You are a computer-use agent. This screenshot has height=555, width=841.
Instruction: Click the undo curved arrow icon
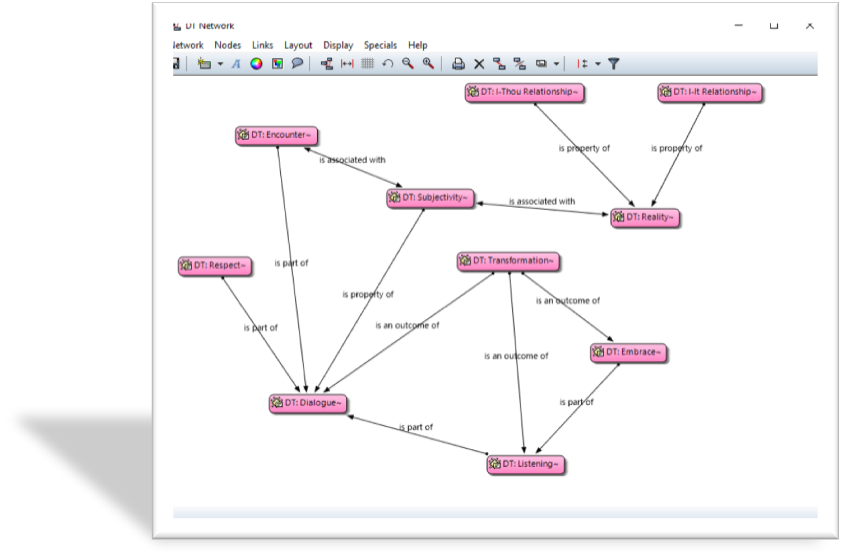coord(387,64)
